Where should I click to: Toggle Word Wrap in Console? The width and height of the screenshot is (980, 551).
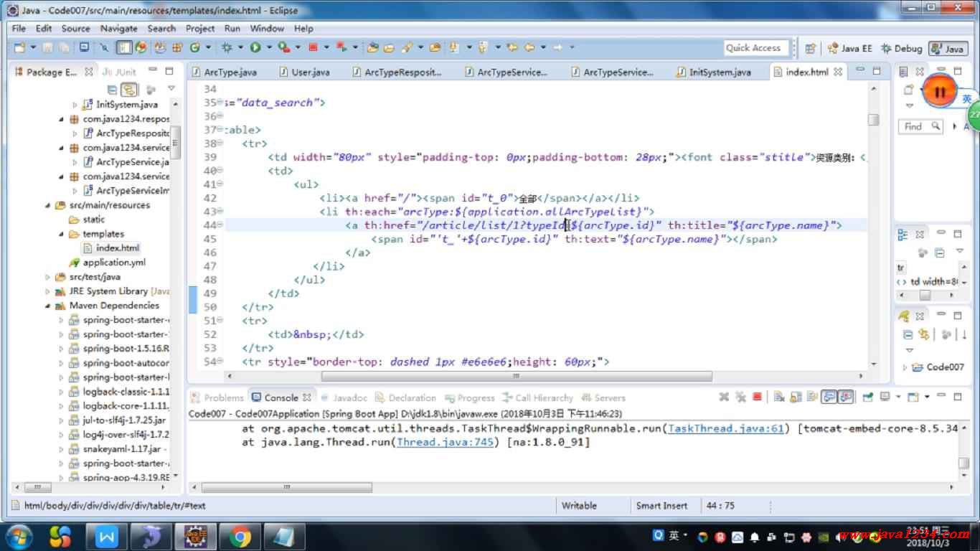pyautogui.click(x=811, y=397)
